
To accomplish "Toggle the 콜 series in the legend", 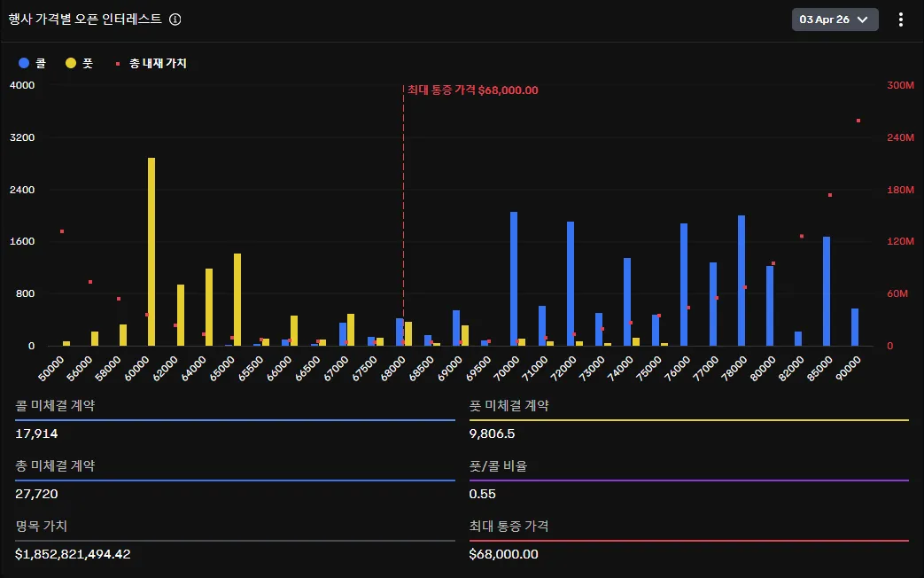I will pyautogui.click(x=33, y=64).
